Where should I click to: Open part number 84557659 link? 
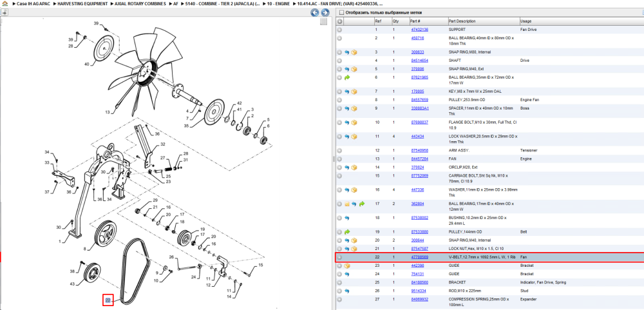tap(420, 100)
